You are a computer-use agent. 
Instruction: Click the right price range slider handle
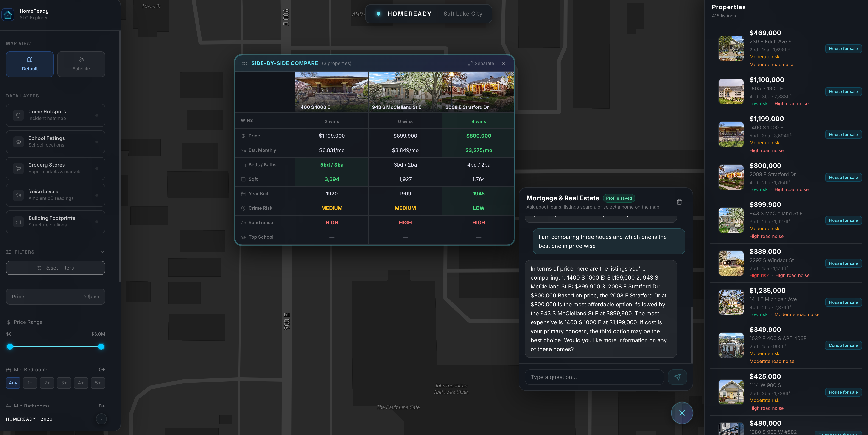click(101, 347)
